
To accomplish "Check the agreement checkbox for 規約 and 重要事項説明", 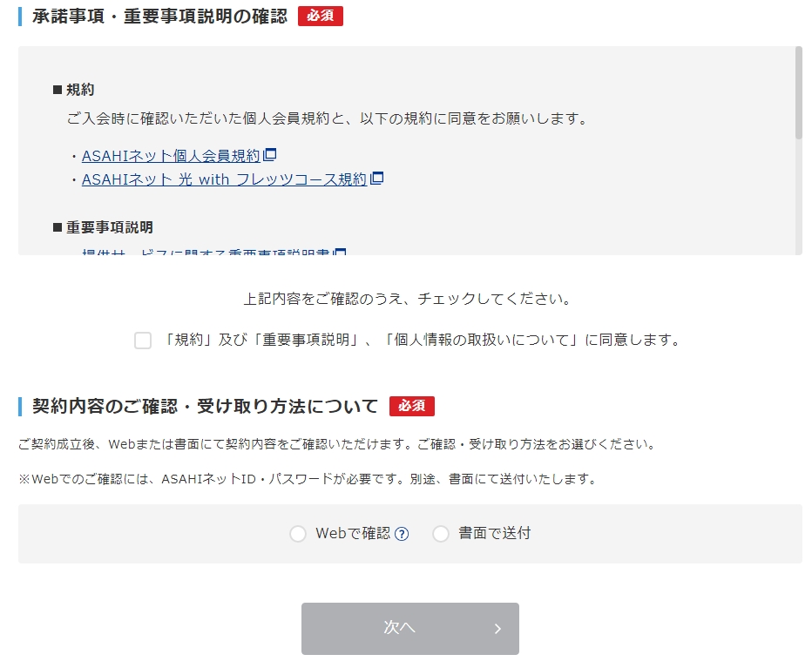I will point(143,341).
